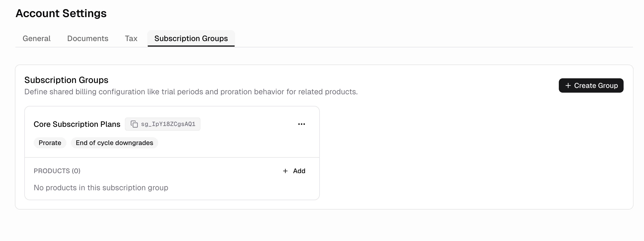Click the empty products placeholder text
644x241 pixels.
click(101, 188)
